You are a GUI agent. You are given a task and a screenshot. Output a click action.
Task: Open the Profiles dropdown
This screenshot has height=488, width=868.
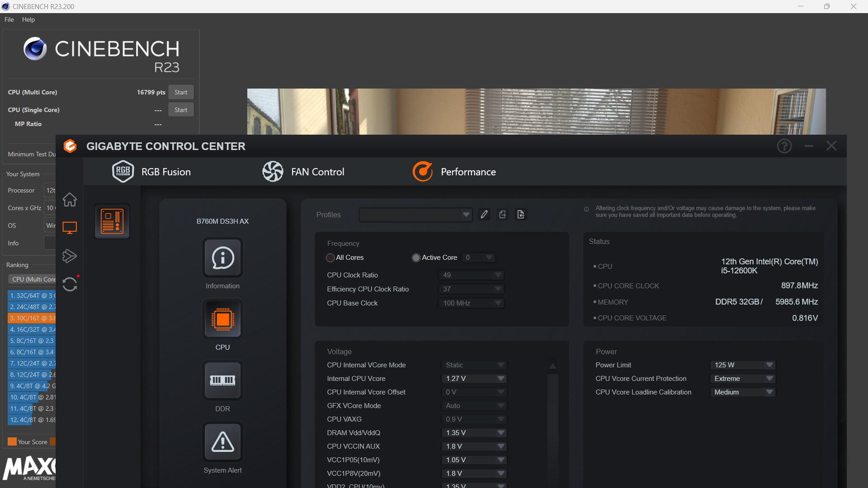415,215
